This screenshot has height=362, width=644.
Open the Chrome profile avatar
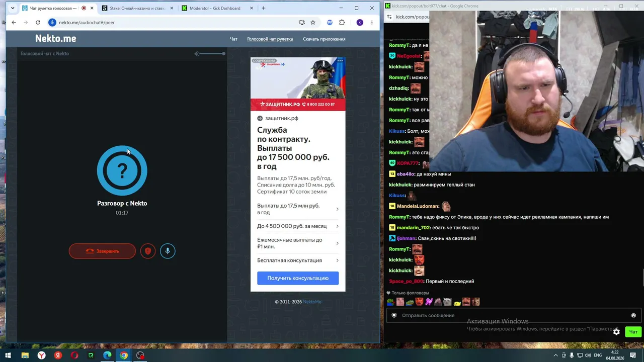tap(360, 22)
